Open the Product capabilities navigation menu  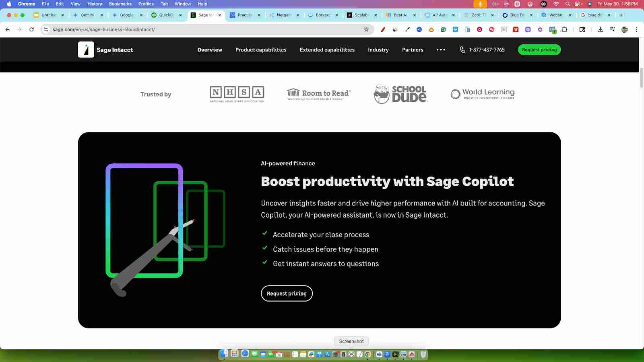click(x=261, y=50)
